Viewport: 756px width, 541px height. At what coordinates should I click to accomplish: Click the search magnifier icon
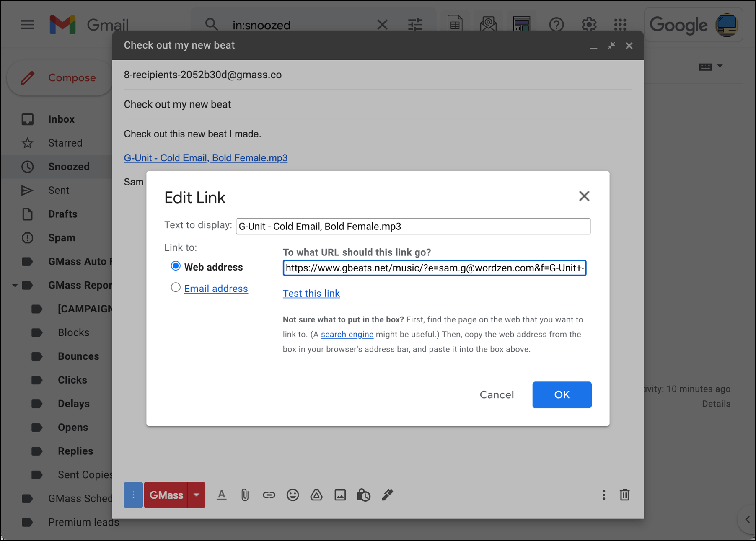point(212,25)
